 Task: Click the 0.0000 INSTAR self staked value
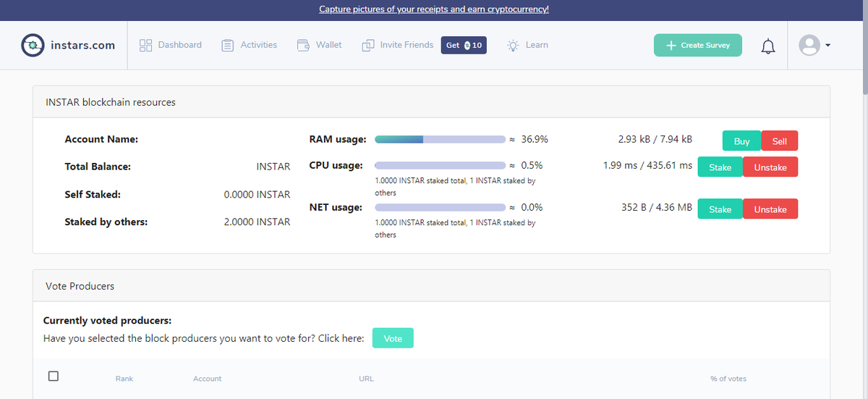(x=257, y=194)
